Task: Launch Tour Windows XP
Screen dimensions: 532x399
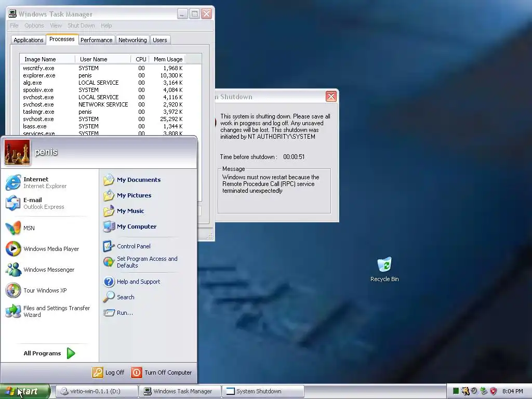Action: pyautogui.click(x=36, y=290)
